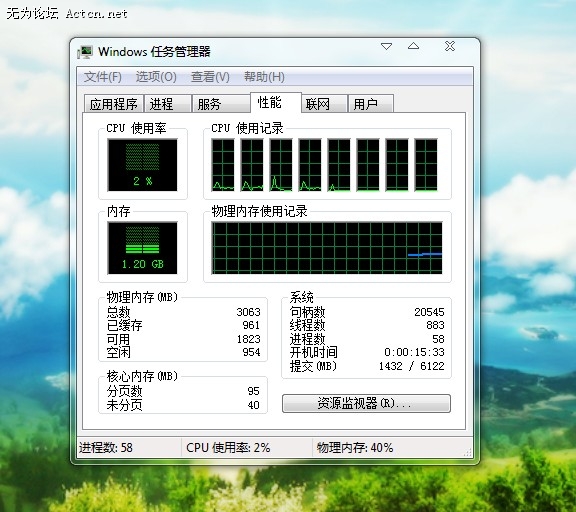Viewport: 576px width, 512px height.
Task: Maximize the Task Manager window
Action: coord(413,46)
